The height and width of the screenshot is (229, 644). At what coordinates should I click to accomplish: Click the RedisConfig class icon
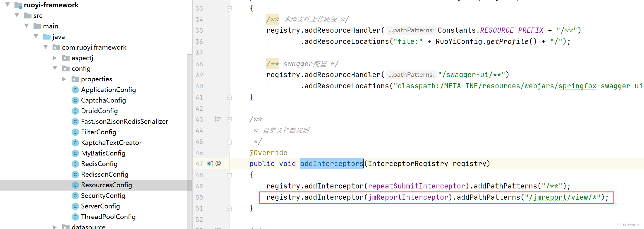tap(75, 164)
